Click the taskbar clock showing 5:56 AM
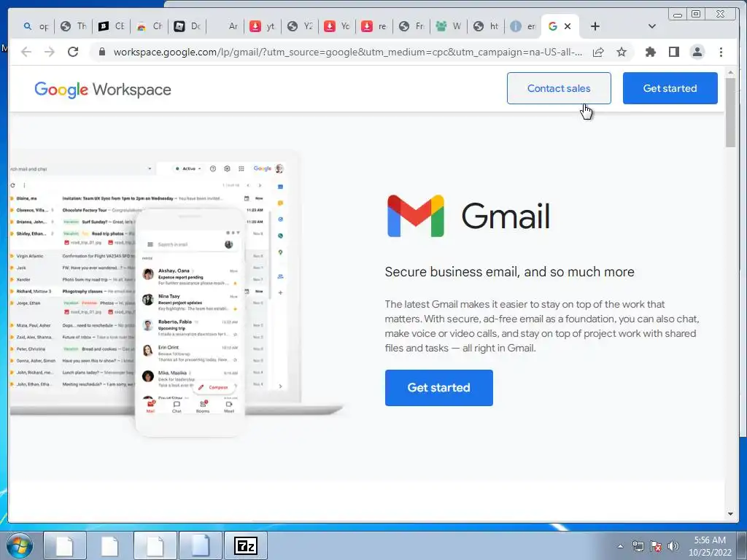 (x=710, y=546)
